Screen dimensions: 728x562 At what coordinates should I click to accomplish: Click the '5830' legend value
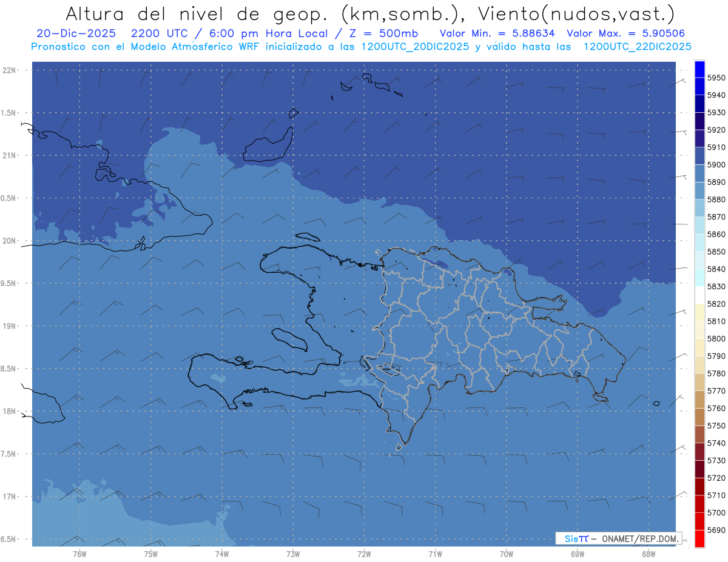(716, 287)
